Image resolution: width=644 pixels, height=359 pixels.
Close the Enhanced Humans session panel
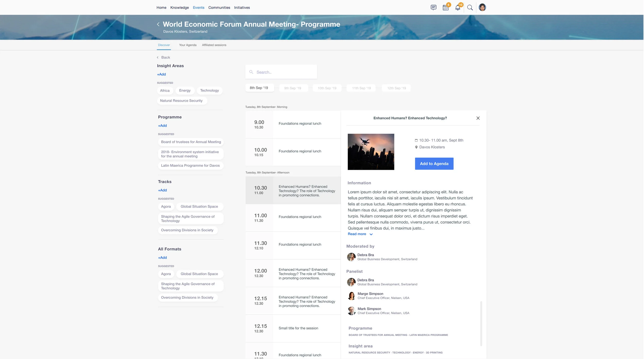[478, 118]
